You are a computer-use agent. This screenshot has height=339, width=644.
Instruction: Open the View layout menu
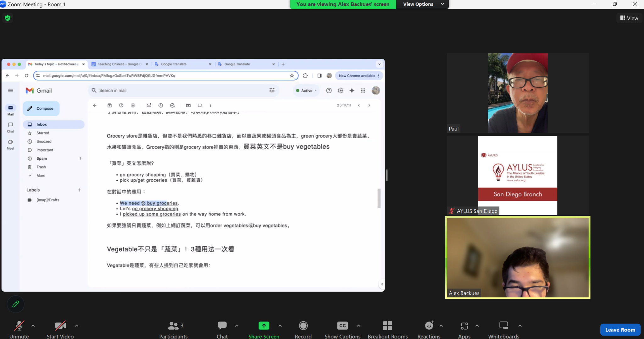pyautogui.click(x=629, y=18)
